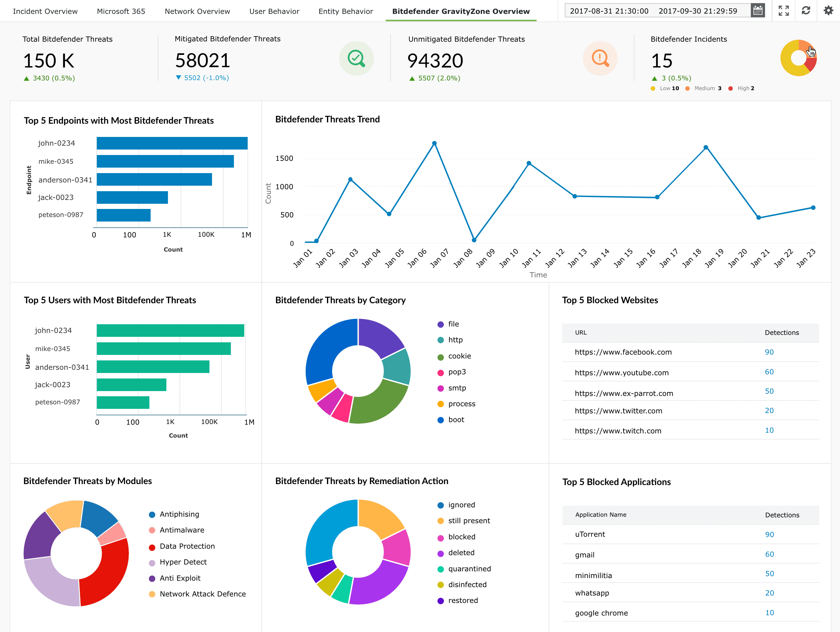Open facebook.com detections count 90
840x632 pixels.
(x=769, y=352)
